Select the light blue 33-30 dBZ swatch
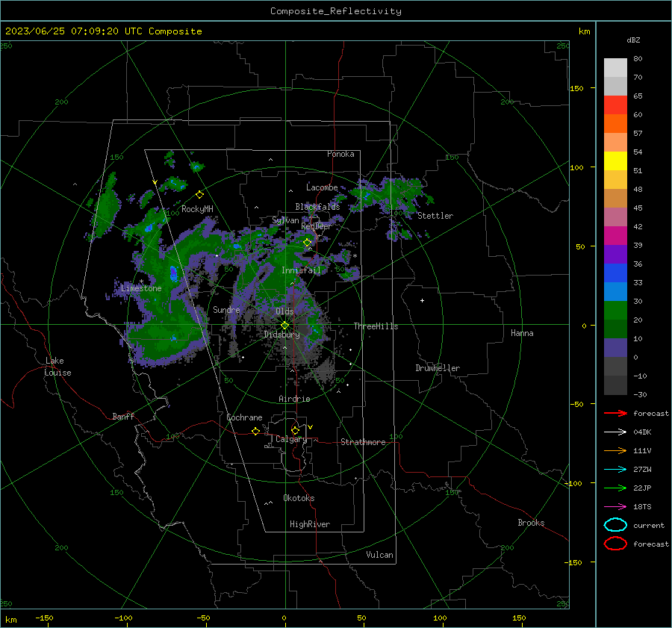672x628 pixels. (615, 291)
